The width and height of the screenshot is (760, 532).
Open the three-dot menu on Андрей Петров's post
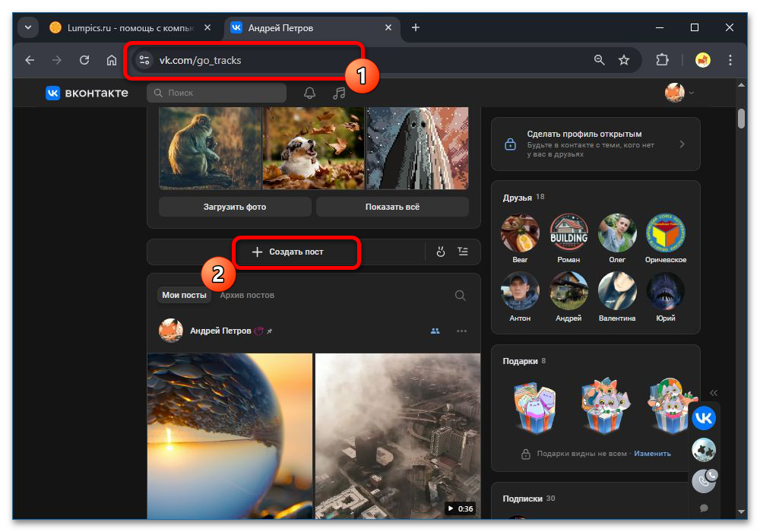(x=461, y=331)
